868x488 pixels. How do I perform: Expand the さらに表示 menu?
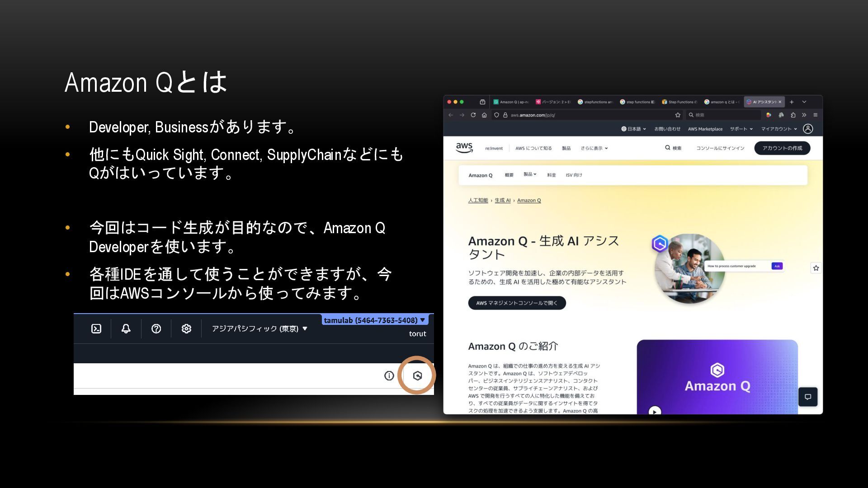594,148
